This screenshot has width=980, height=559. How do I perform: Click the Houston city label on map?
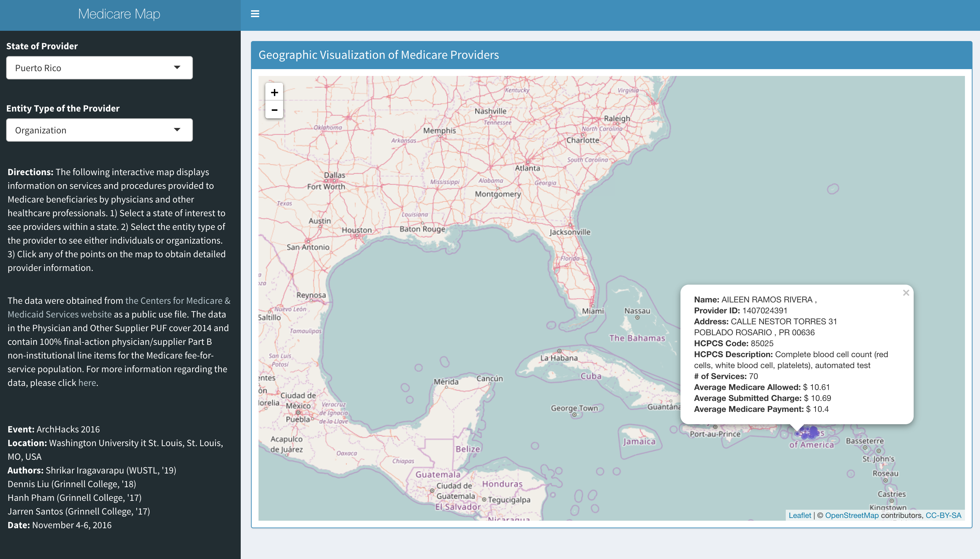(356, 230)
